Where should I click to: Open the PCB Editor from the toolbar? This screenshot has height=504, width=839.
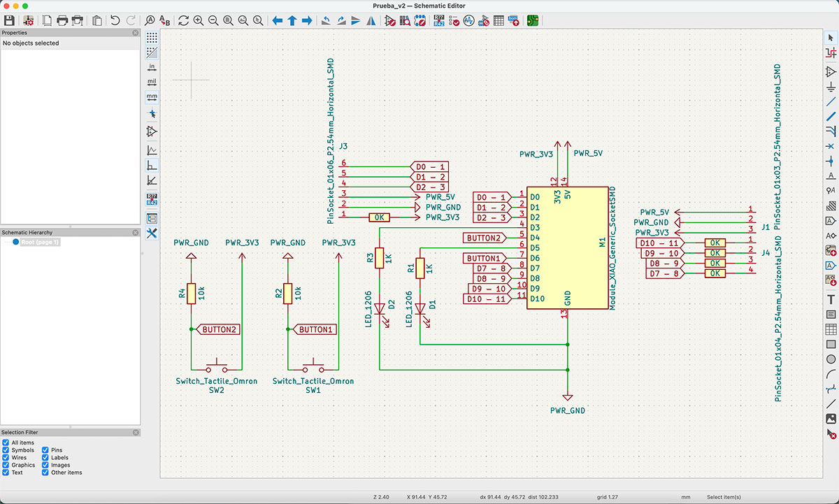point(532,20)
